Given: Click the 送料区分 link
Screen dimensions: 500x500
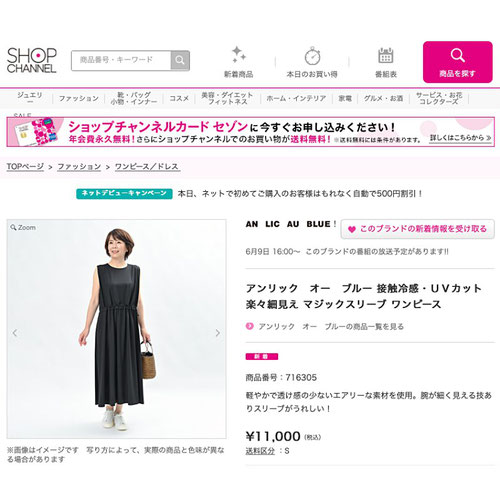Looking at the screenshot, I should tap(260, 451).
